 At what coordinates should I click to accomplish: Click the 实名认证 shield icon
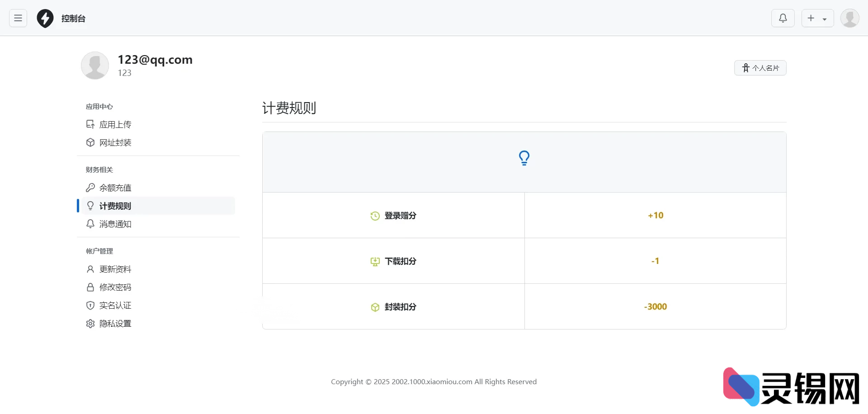90,305
